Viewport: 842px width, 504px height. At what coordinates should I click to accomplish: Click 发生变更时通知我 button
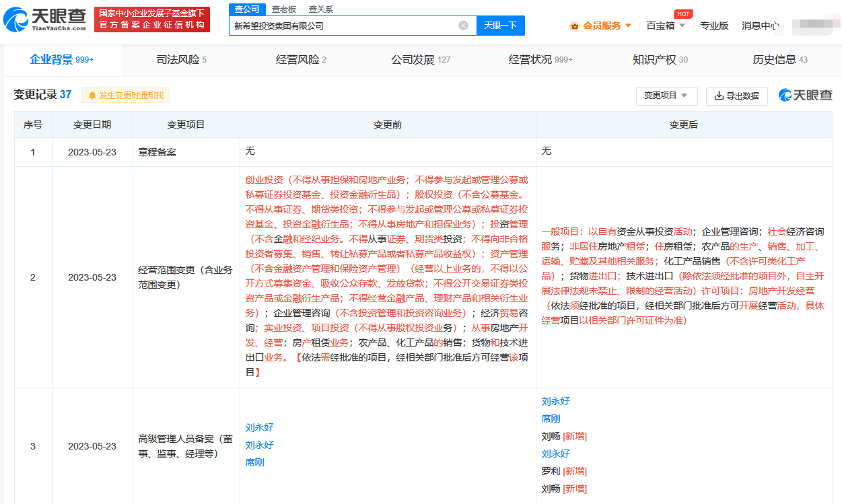coord(126,96)
